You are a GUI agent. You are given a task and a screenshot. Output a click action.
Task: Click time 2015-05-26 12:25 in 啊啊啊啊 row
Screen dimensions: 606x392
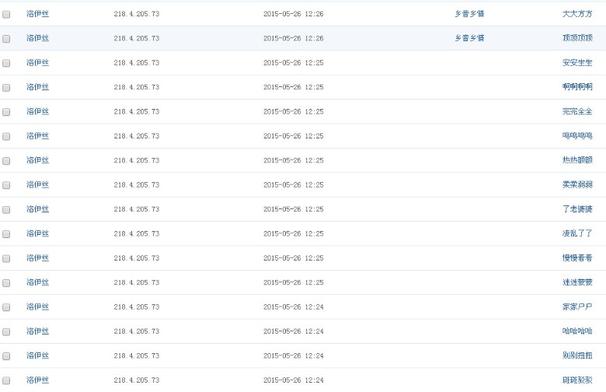click(294, 87)
